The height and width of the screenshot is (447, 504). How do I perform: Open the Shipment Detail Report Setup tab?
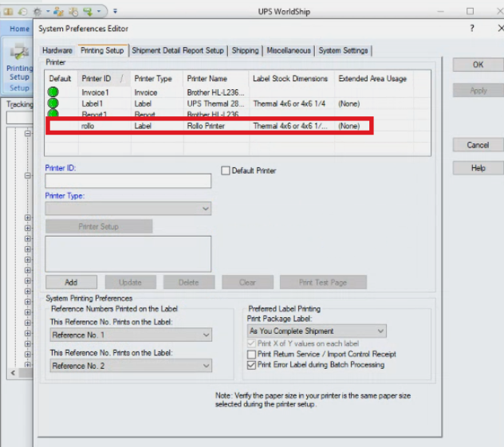178,50
